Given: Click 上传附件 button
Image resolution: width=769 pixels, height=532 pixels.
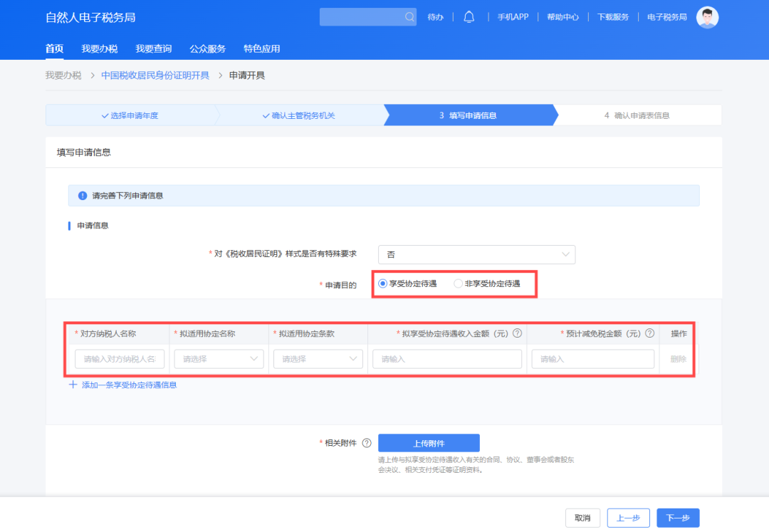Looking at the screenshot, I should [429, 443].
